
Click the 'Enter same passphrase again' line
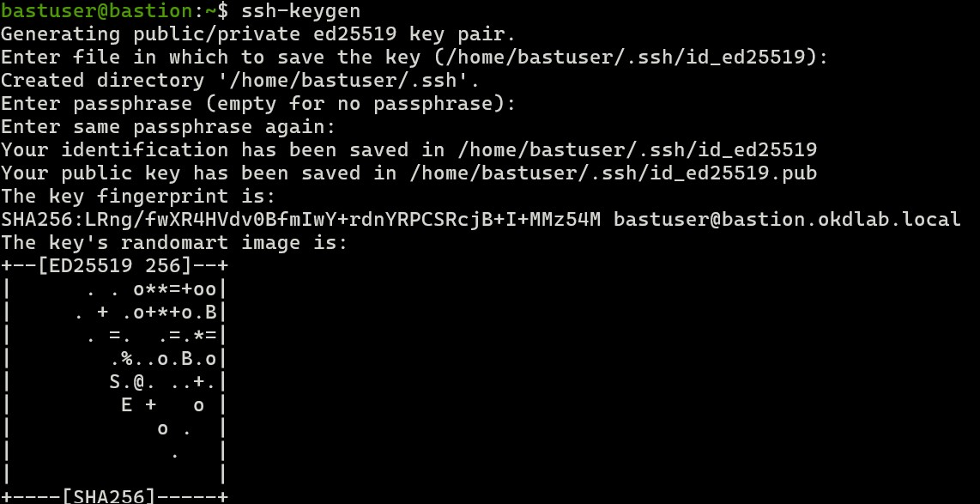167,127
